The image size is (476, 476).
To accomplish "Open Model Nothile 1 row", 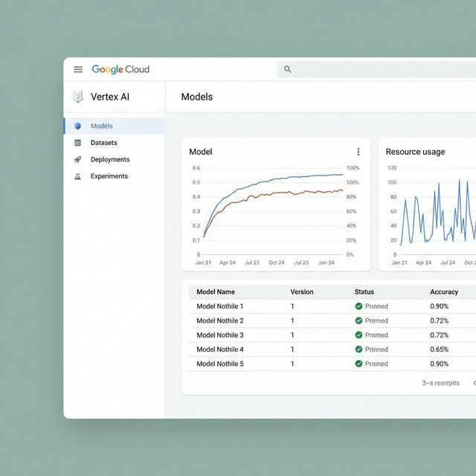I will 332,306.
